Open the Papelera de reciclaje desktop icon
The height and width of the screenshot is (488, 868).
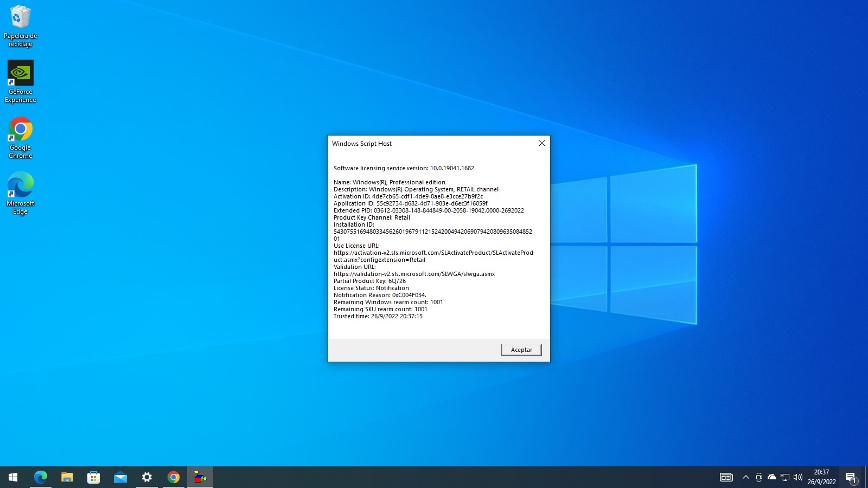21,26
